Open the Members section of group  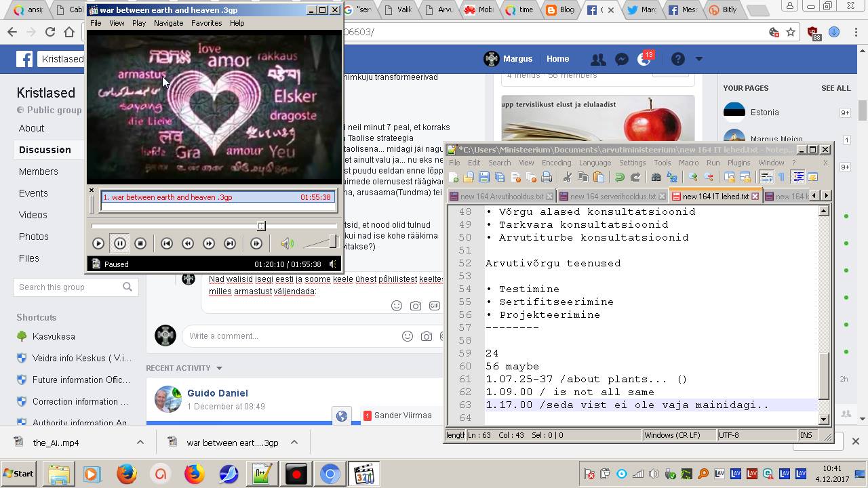39,171
